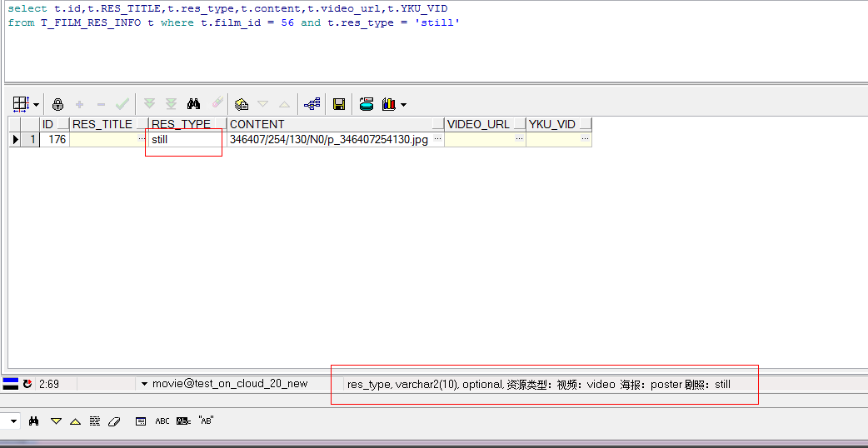Click the RES_TYPE column header
This screenshot has height=448, width=868.
187,124
